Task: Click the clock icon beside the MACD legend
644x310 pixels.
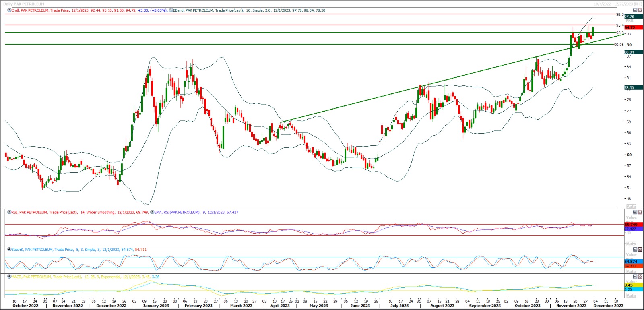Action: [9, 277]
